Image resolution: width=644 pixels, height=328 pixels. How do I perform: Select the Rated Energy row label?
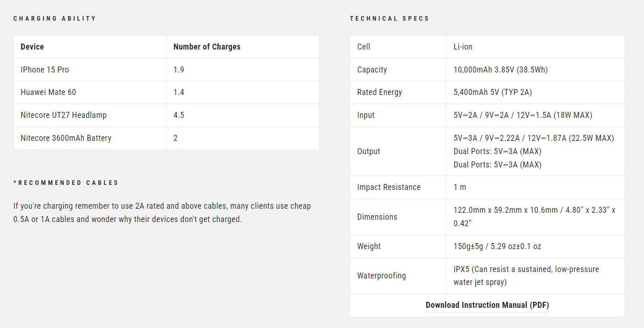pyautogui.click(x=380, y=92)
